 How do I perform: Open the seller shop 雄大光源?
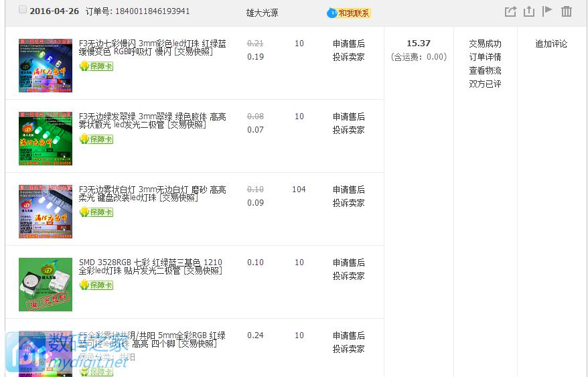tap(262, 13)
